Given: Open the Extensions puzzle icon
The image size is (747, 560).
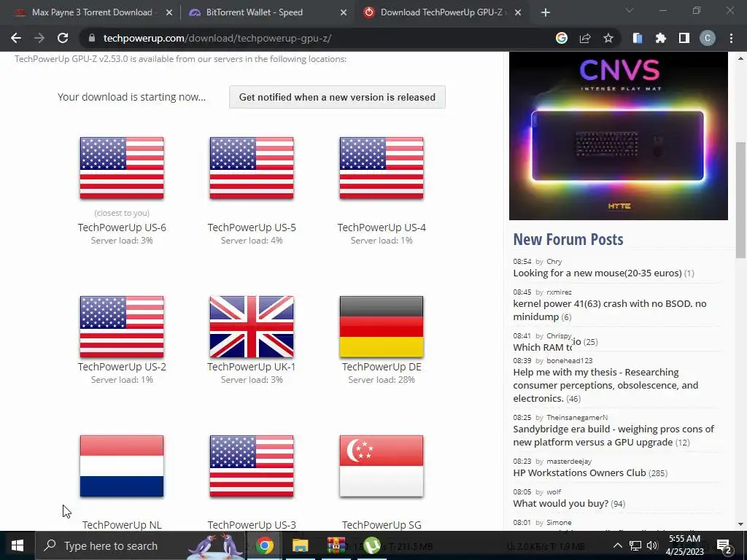Looking at the screenshot, I should pos(661,38).
